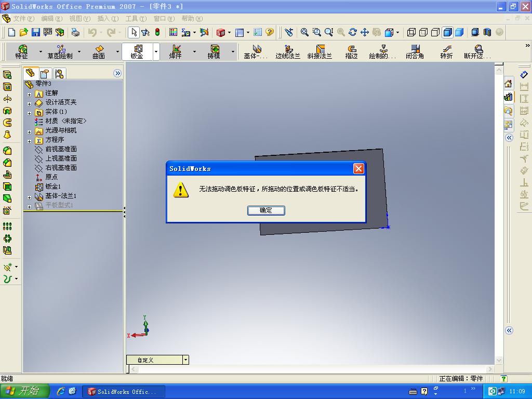Click Internet Explorer quick launch icon
Screen dimensions: 532x399
tap(60, 391)
